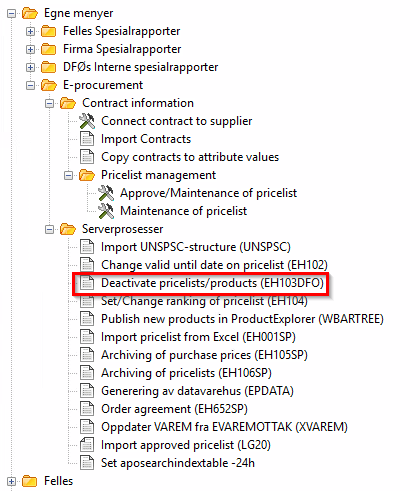Image resolution: width=420 pixels, height=491 pixels.
Task: Open Import UNSPSC-structure (UNSPSC)
Action: coord(196,247)
